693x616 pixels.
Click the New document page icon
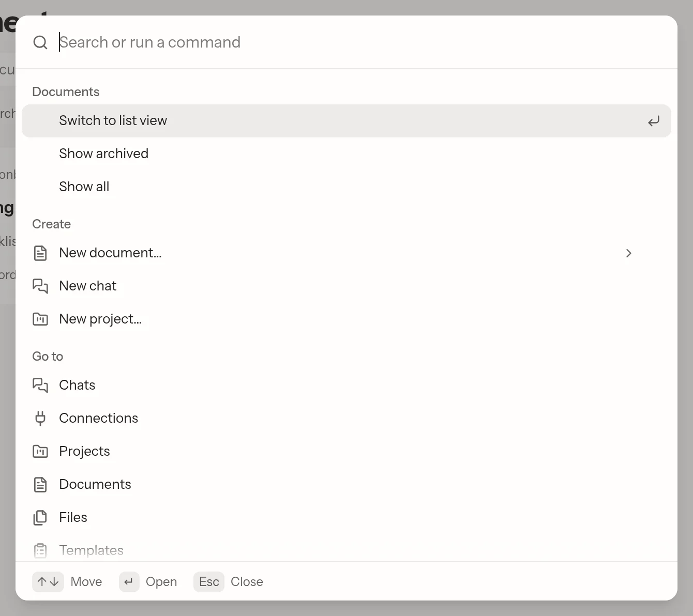click(x=40, y=253)
